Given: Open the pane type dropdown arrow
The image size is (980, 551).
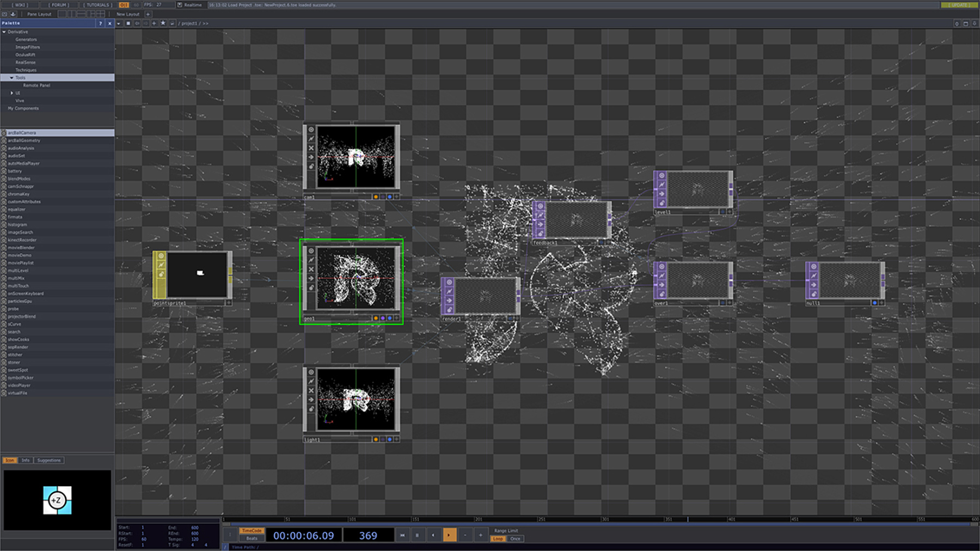Looking at the screenshot, I should pos(119,23).
